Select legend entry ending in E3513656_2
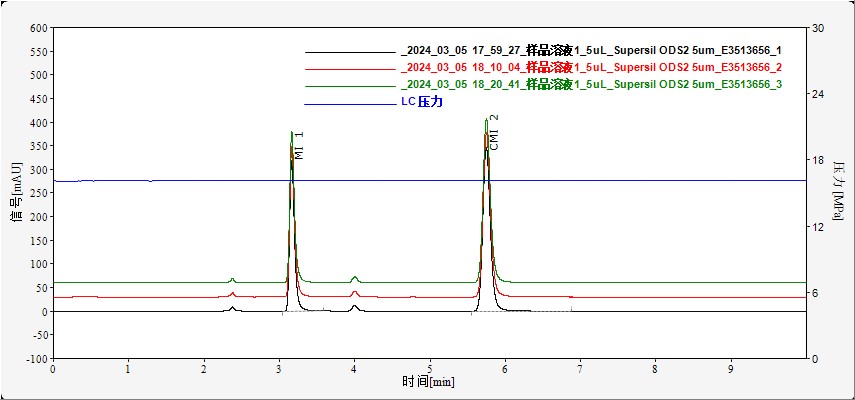Viewport: 855px width, 400px height. [590, 68]
